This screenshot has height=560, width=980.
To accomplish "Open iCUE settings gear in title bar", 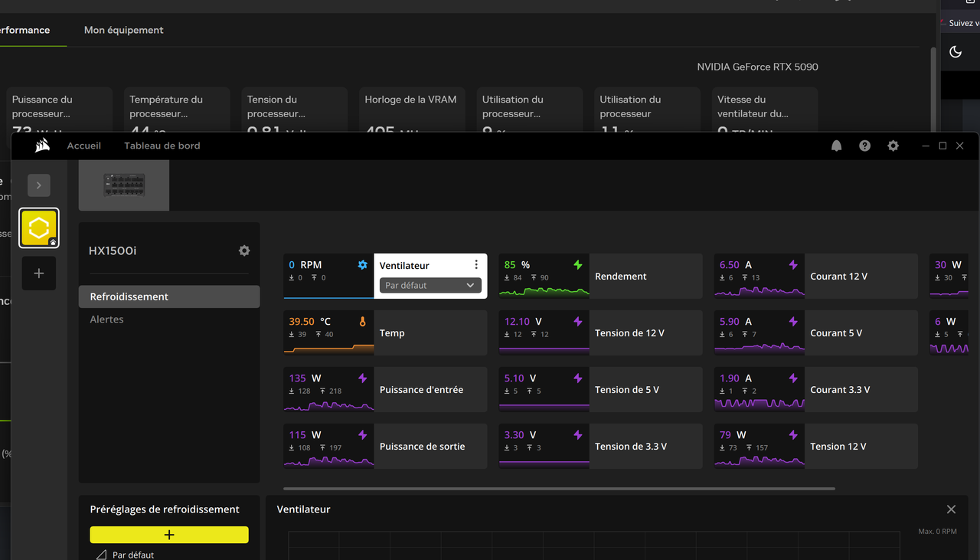I will tap(893, 146).
